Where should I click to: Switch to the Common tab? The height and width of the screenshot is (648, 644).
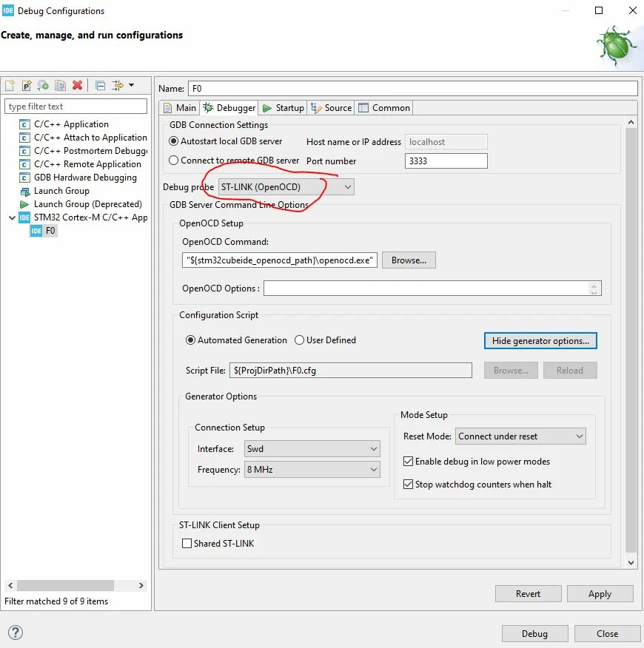pos(384,108)
